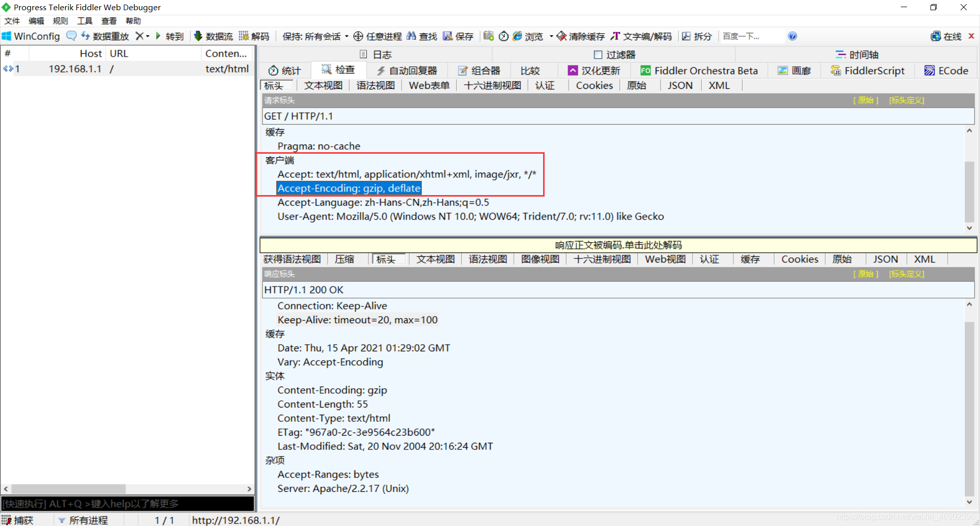
Task: Click the timer clock toolbar icon
Action: (503, 36)
